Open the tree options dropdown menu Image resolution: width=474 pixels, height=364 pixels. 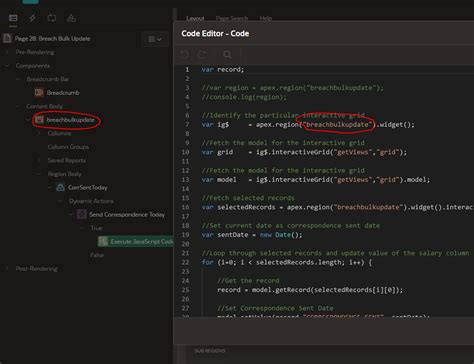click(155, 39)
